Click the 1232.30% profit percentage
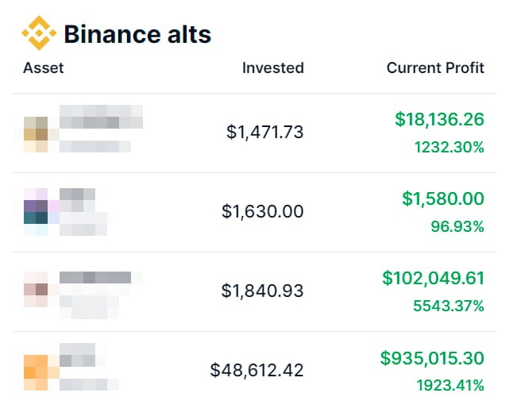 click(x=449, y=147)
